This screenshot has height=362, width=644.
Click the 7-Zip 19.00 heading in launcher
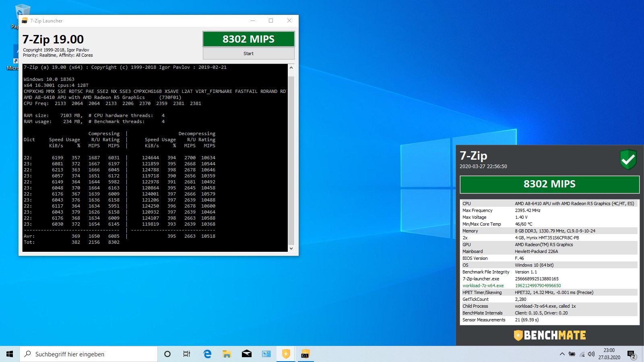click(53, 39)
